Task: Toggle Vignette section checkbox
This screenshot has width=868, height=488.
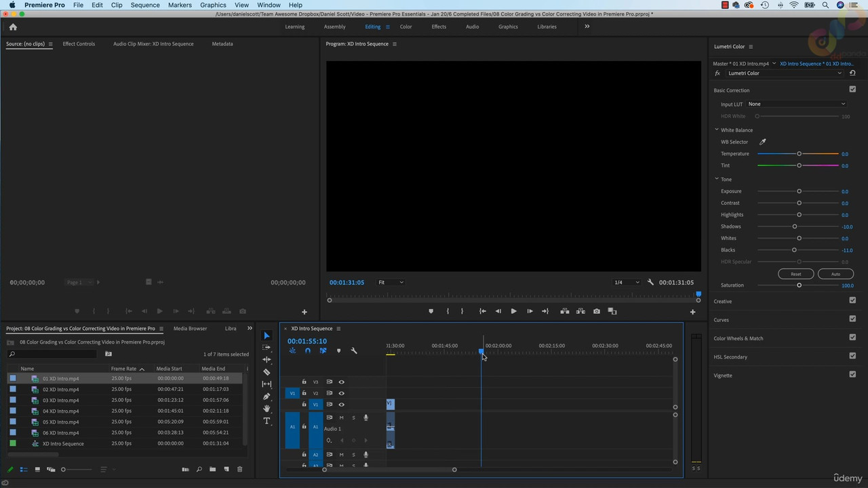Action: point(852,373)
